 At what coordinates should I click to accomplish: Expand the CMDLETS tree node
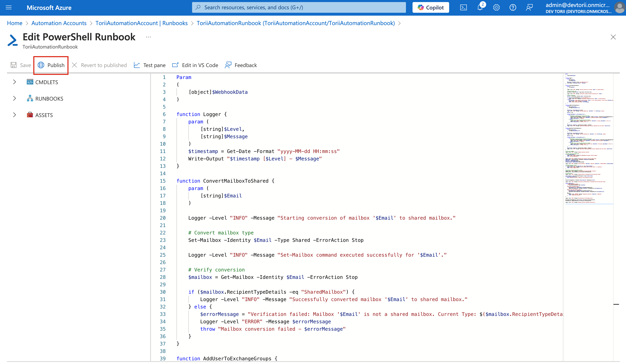pos(14,82)
